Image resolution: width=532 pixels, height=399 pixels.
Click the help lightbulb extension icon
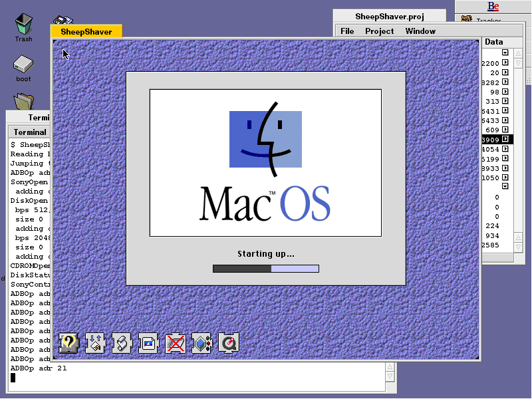69,342
